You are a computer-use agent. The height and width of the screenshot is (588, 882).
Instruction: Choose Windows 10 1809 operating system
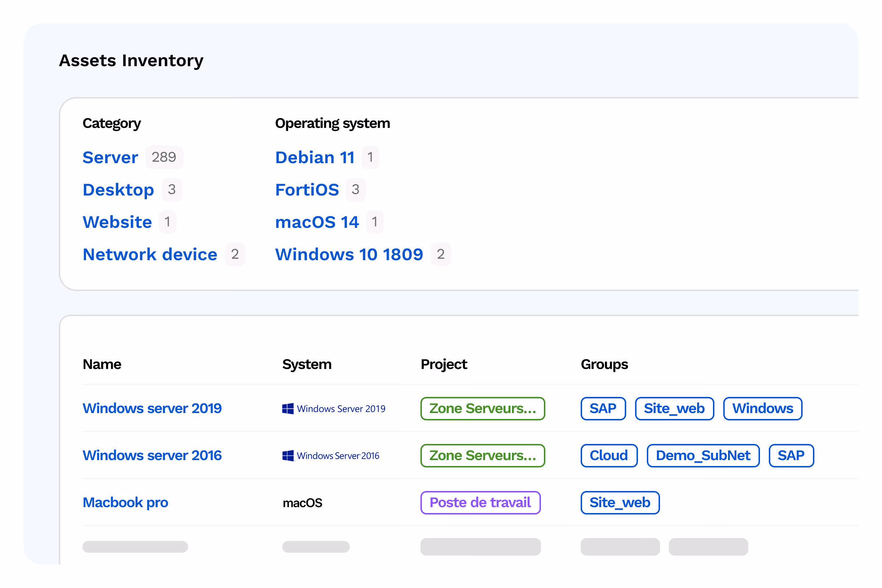tap(349, 255)
